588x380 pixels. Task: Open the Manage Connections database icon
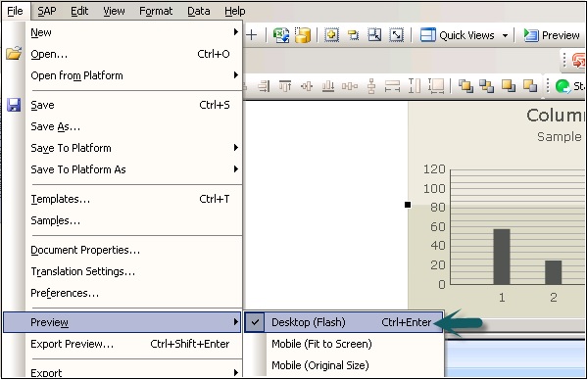[x=303, y=35]
